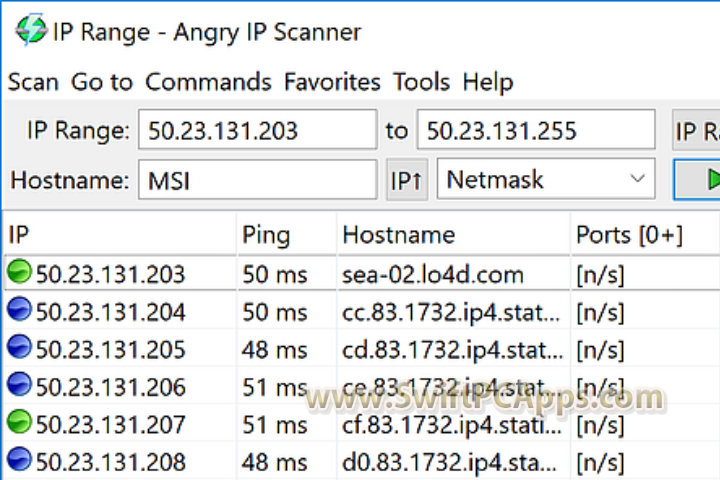Click hostname cd.83.1732.ip4.stat...

pyautogui.click(x=452, y=350)
